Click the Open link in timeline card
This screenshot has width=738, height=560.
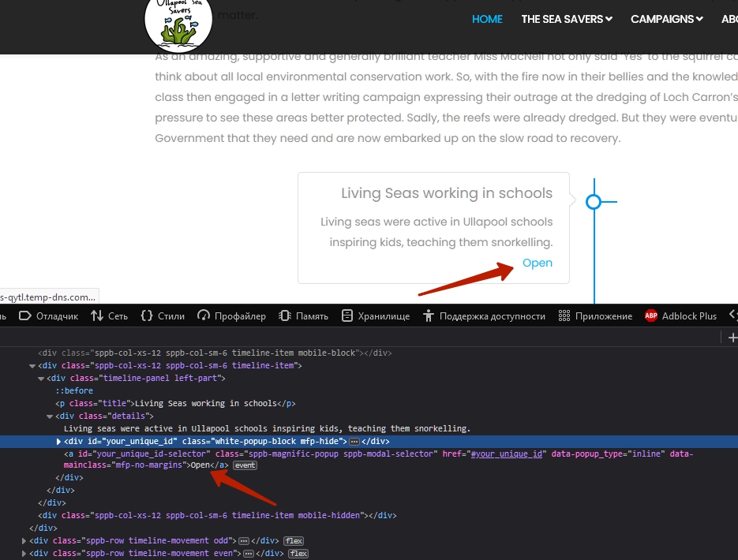pos(537,263)
